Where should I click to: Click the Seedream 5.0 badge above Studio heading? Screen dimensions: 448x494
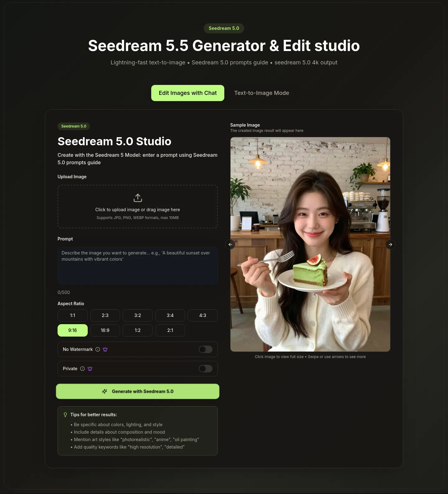tap(74, 126)
